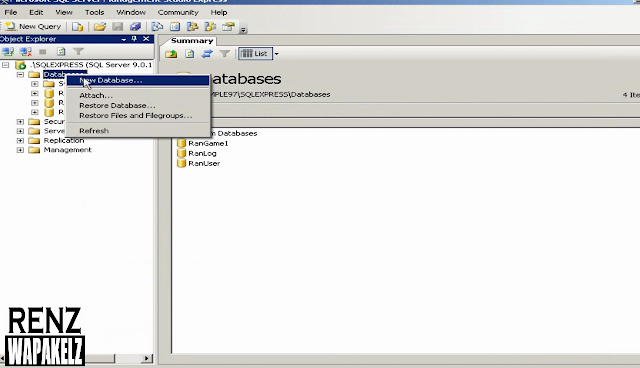Click the Summary page toolbar icon
The height and width of the screenshot is (368, 640).
click(175, 27)
